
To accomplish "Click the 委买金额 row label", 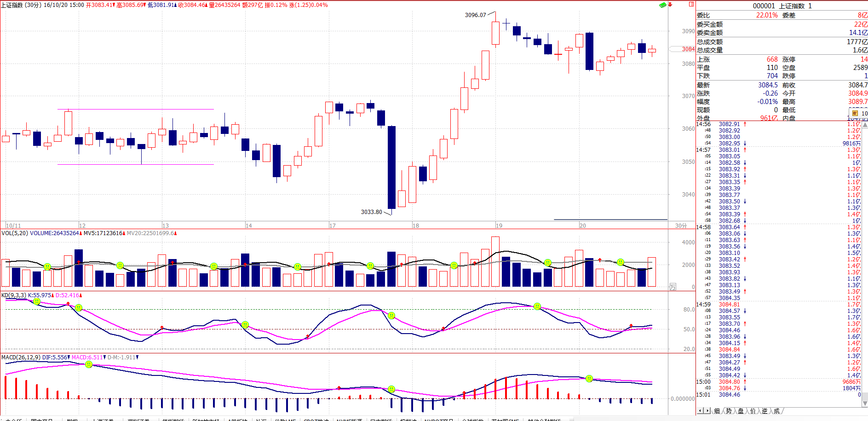I will pyautogui.click(x=710, y=24).
